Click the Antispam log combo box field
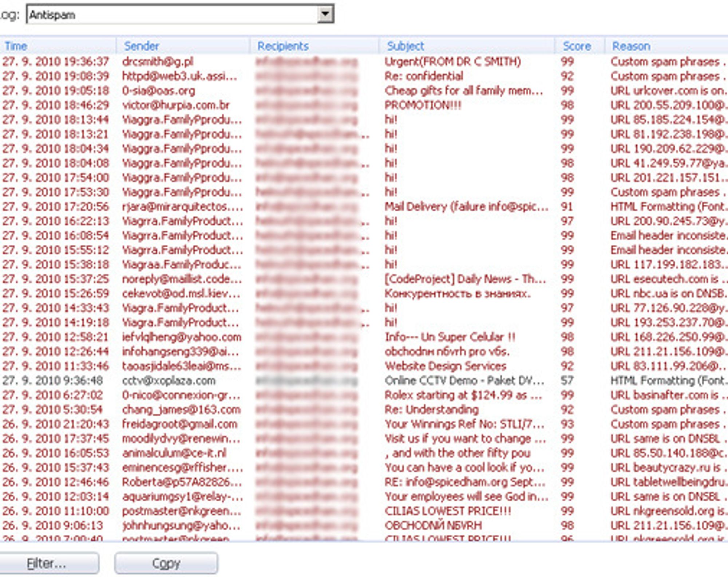 coord(180,14)
